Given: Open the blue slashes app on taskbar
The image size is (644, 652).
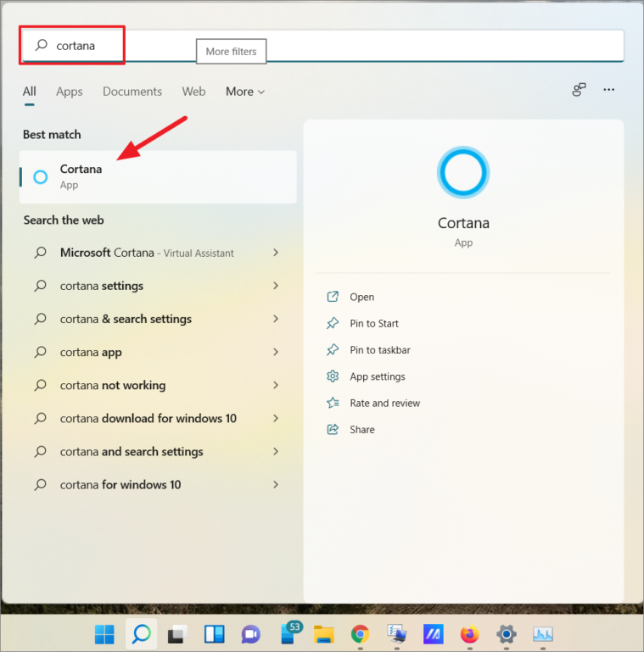Looking at the screenshot, I should (433, 634).
